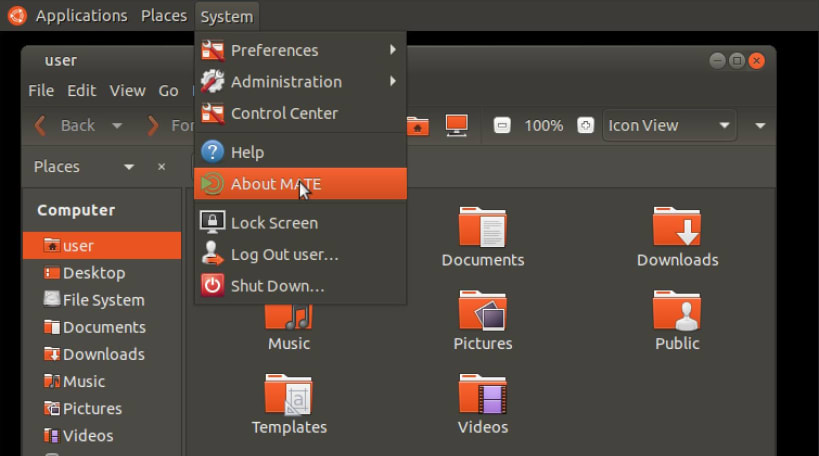Click the Ubuntu logo in top panel
The image size is (819, 456).
17,16
